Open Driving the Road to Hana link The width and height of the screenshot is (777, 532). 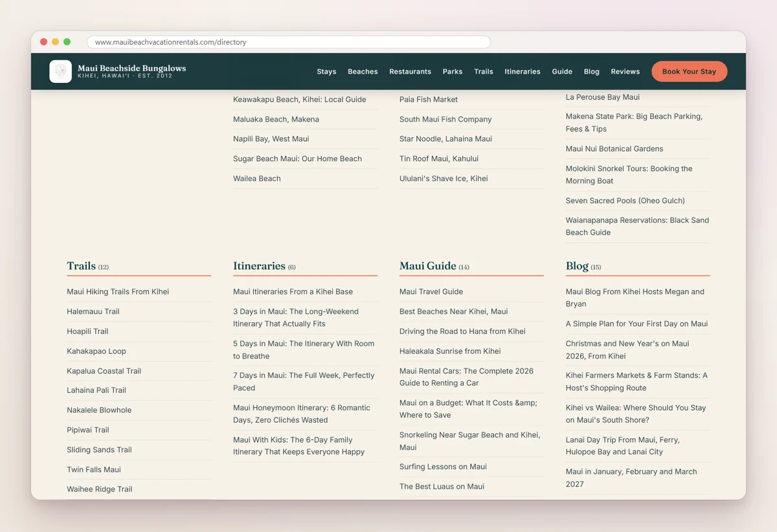coord(462,331)
